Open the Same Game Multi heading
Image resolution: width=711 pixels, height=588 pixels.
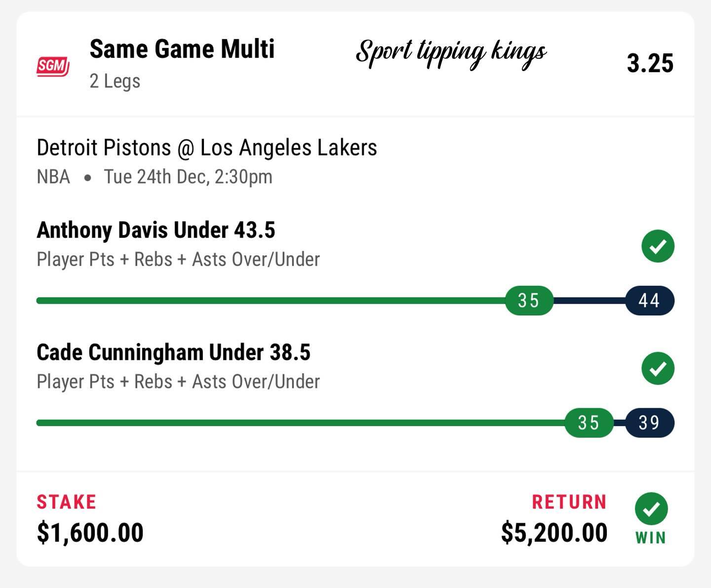(182, 49)
